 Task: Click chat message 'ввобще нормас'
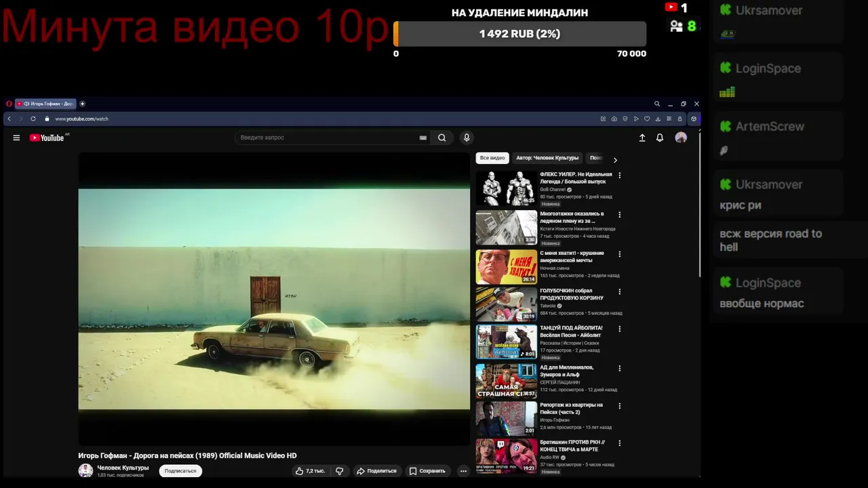point(762,304)
